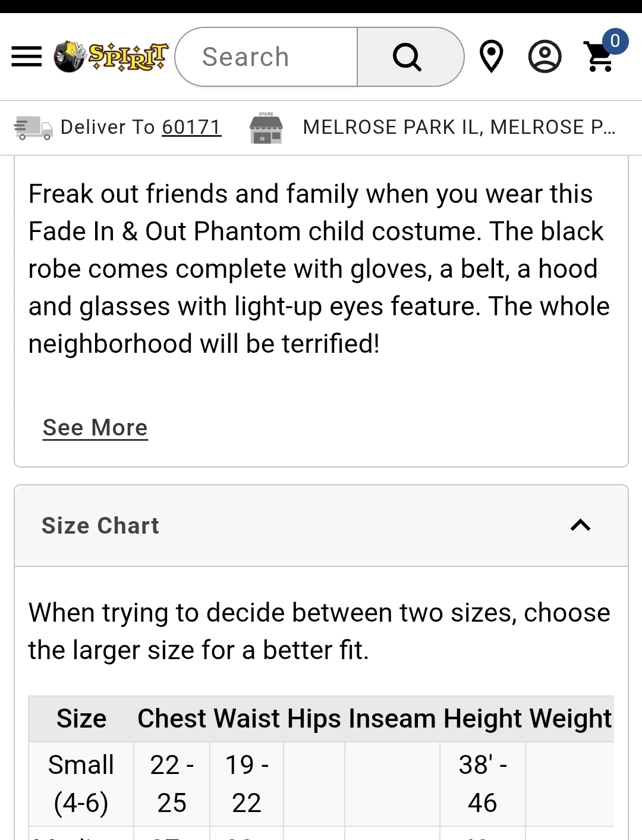Click the Weight column header
Viewport: 642px width, 840px height.
570,719
